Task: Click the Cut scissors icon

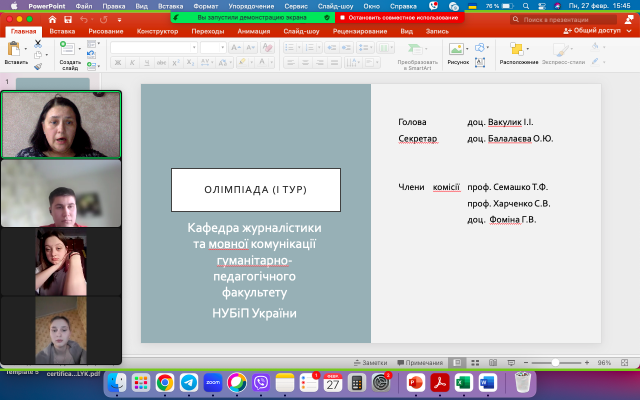Action: (38, 43)
